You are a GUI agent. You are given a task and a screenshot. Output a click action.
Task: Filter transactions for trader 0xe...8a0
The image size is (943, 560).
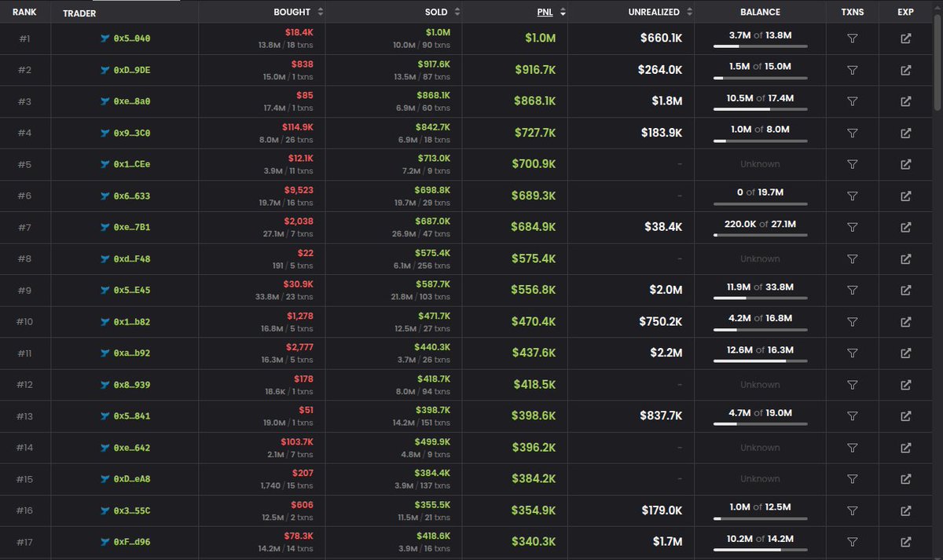tap(852, 101)
